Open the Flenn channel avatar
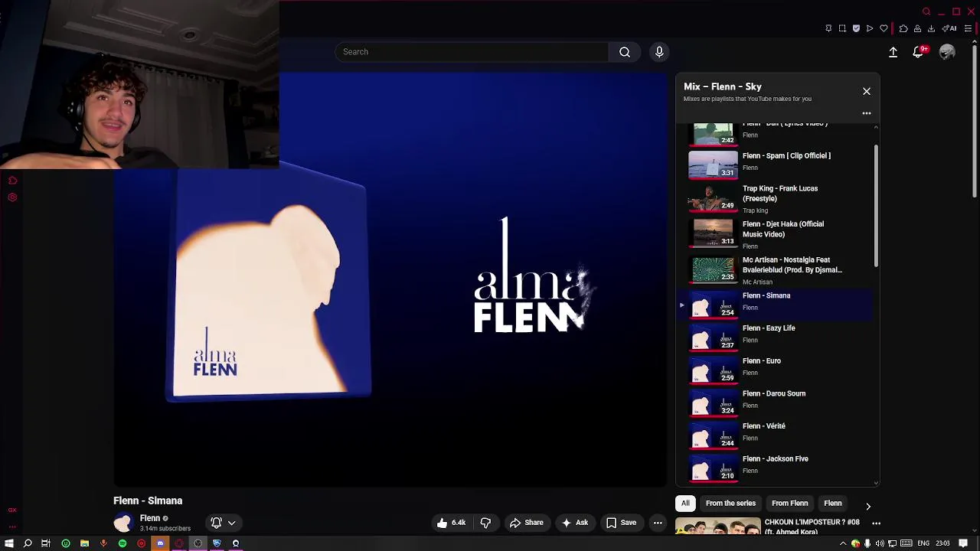Screen dimensions: 980x551 pyautogui.click(x=122, y=523)
